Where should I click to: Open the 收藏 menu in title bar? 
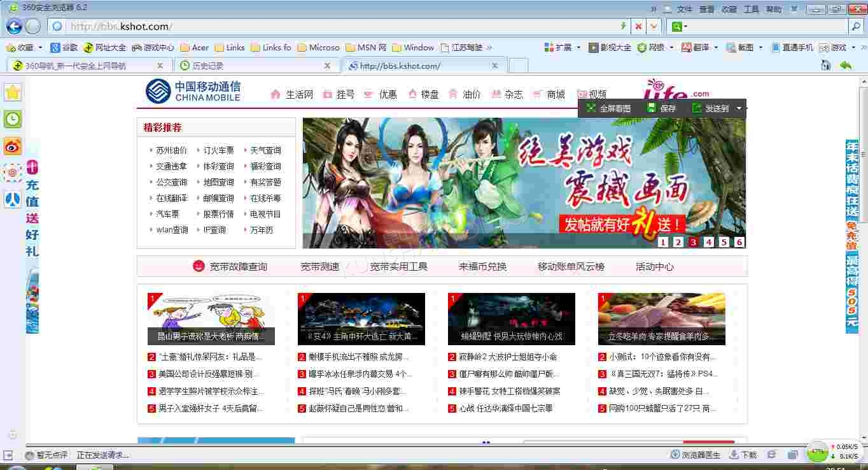(x=729, y=9)
